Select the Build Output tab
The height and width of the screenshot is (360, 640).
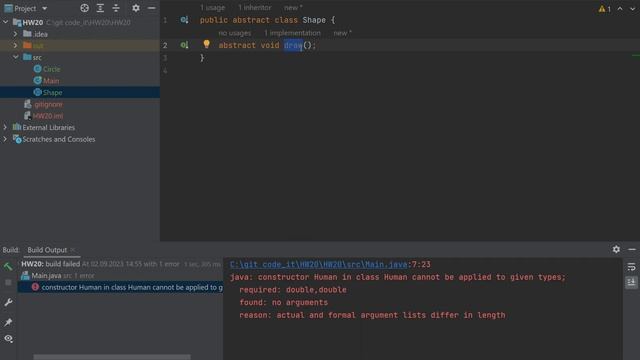[47, 250]
